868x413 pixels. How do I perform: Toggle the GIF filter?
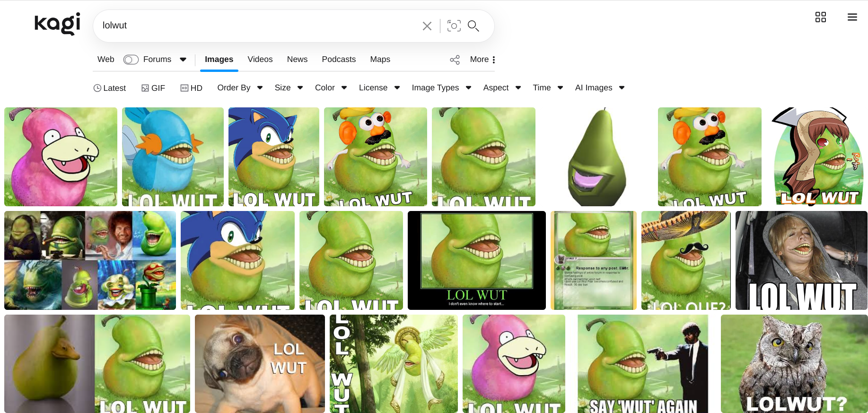click(x=153, y=88)
